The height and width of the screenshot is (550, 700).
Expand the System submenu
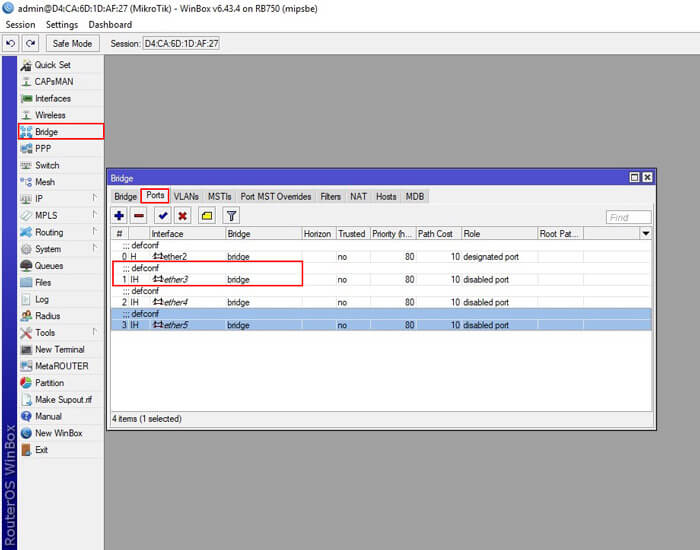[x=61, y=249]
